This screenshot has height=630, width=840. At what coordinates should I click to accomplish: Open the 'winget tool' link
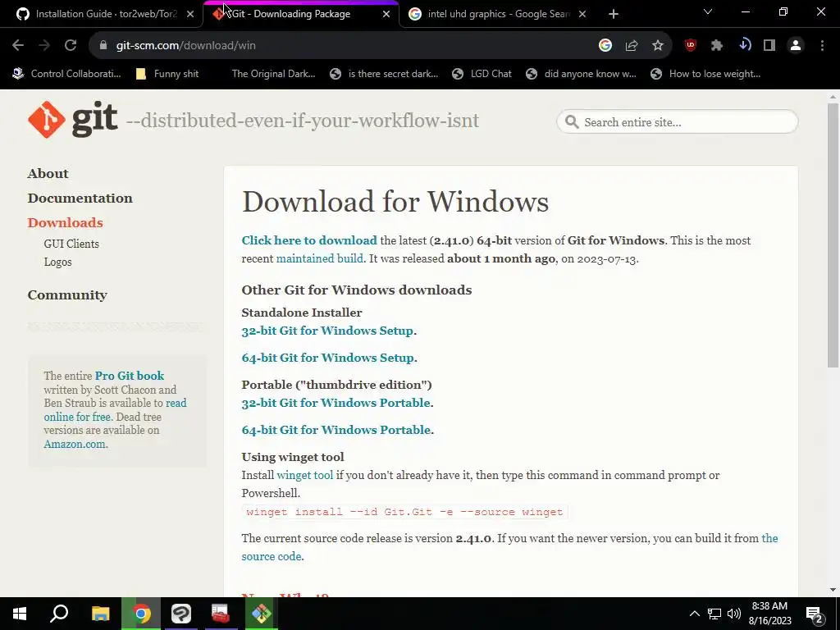click(x=305, y=475)
